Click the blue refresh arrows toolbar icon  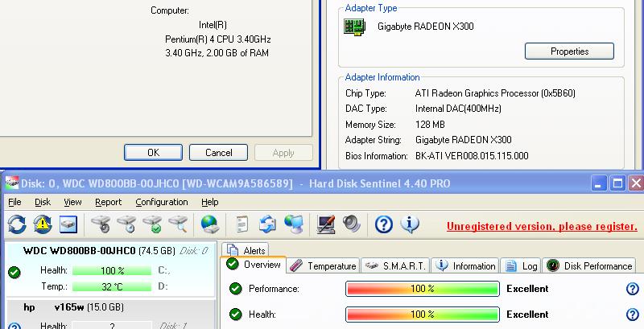pyautogui.click(x=17, y=224)
